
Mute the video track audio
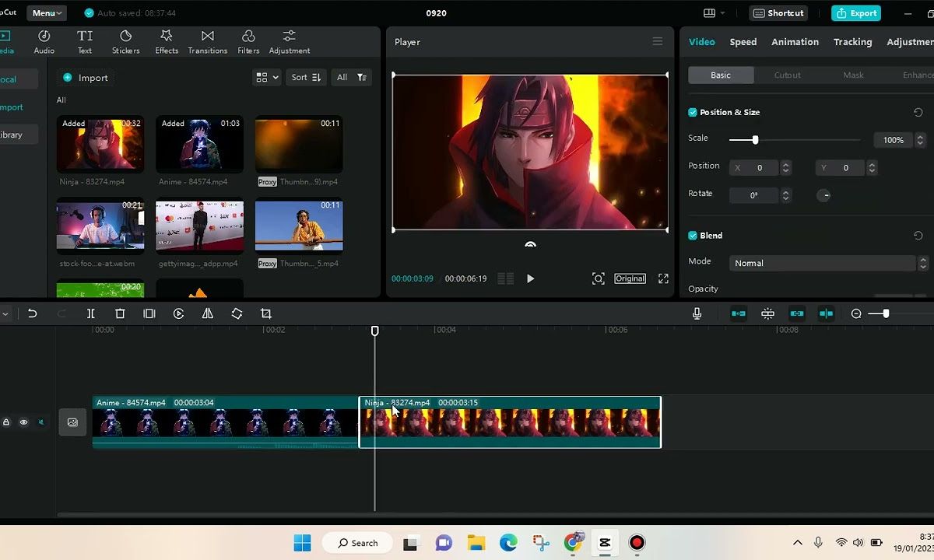click(41, 422)
